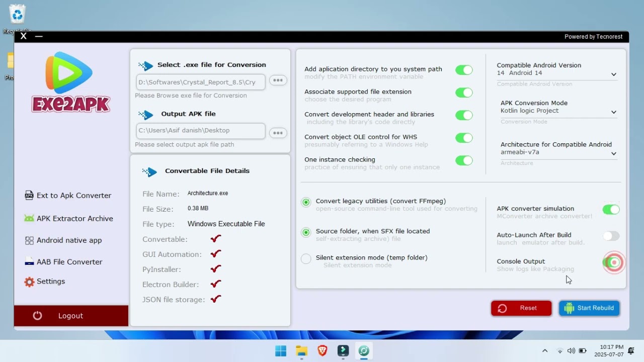This screenshot has height=362, width=644.
Task: Click the Reset button
Action: click(x=521, y=308)
